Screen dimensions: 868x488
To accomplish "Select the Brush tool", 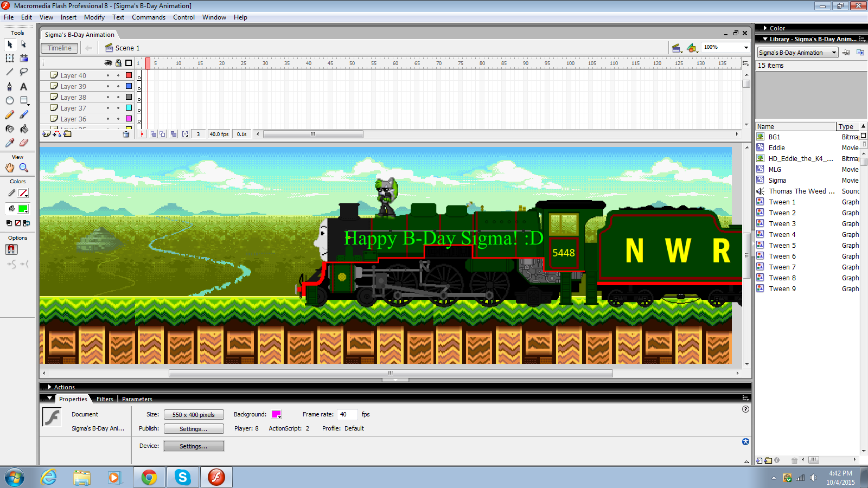I will click(x=24, y=114).
